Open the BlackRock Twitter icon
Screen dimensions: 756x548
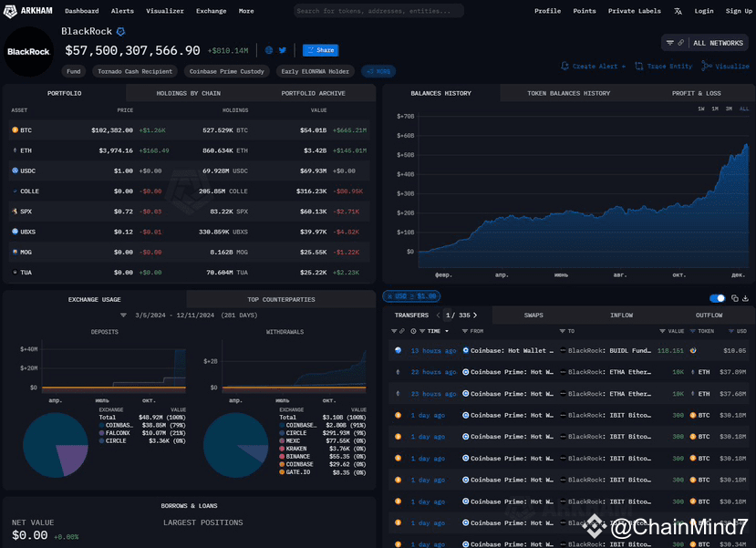pos(283,50)
